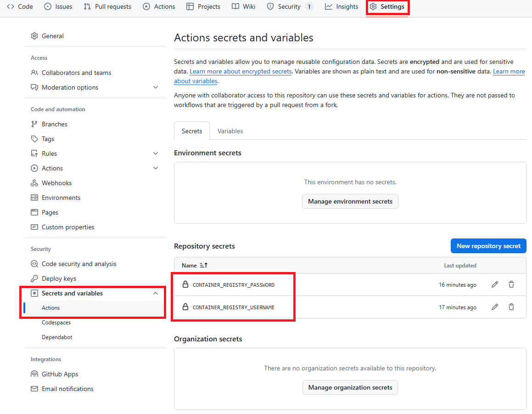Viewport: 532px width, 414px height.
Task: Click Manage environment secrets button
Action: pos(350,201)
